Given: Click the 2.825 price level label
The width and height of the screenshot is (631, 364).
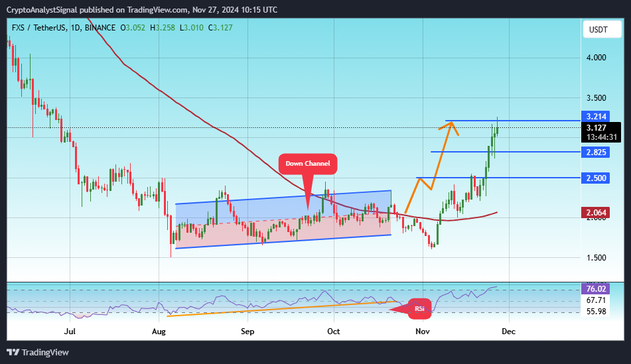Looking at the screenshot, I should tap(596, 152).
